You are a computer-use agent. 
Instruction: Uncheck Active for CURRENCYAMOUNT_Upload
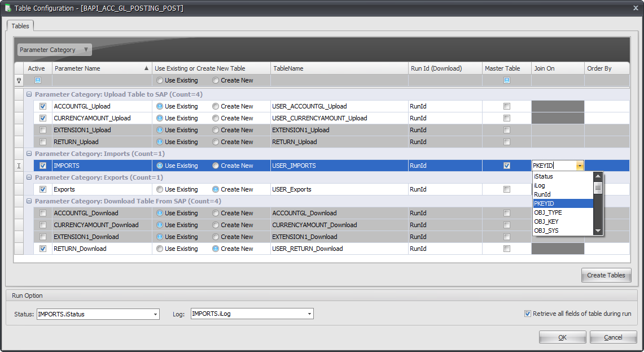(x=43, y=118)
